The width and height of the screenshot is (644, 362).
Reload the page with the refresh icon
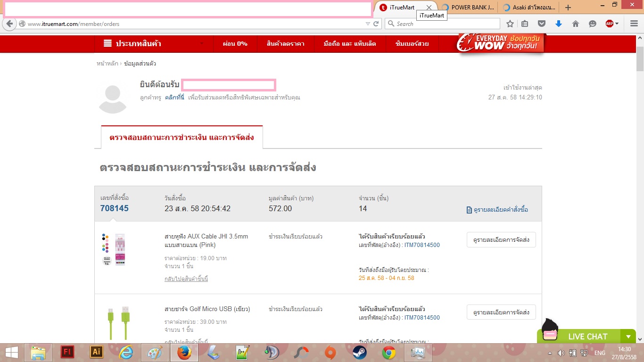(376, 24)
